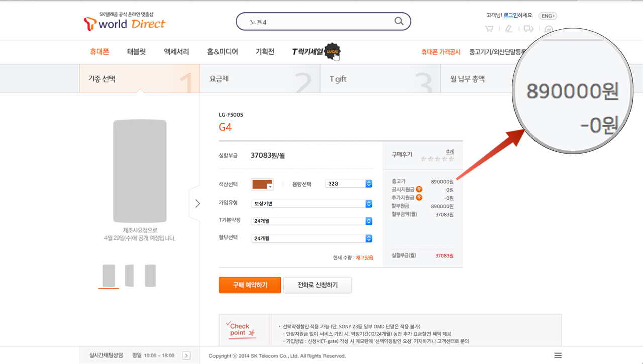Select the 액세서리 menu item

tap(176, 52)
